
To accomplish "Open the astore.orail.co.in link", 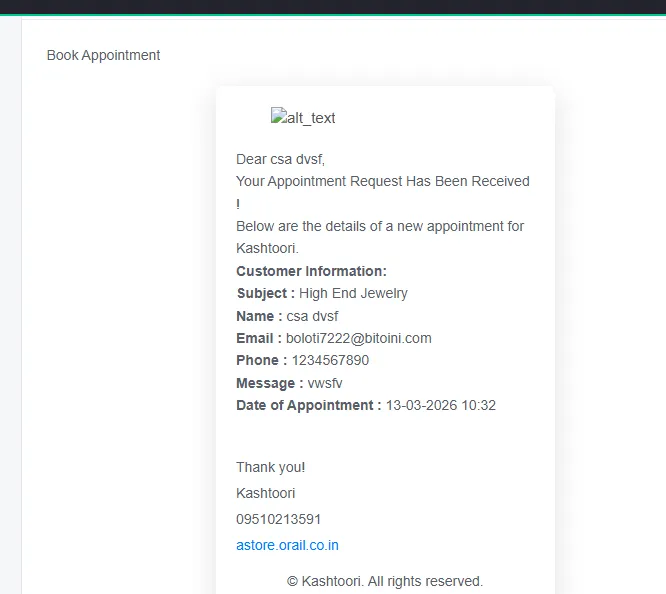I will 287,545.
